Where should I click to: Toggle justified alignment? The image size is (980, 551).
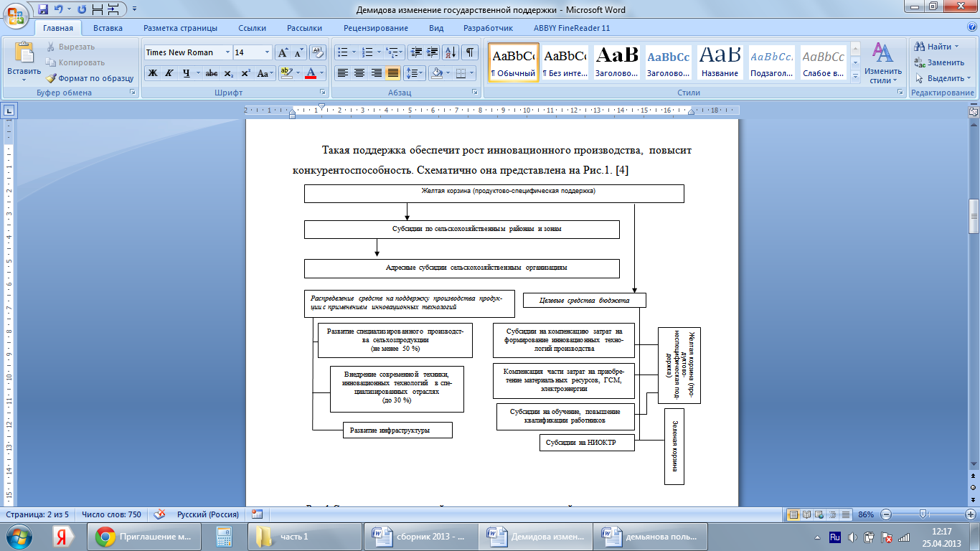tap(393, 73)
